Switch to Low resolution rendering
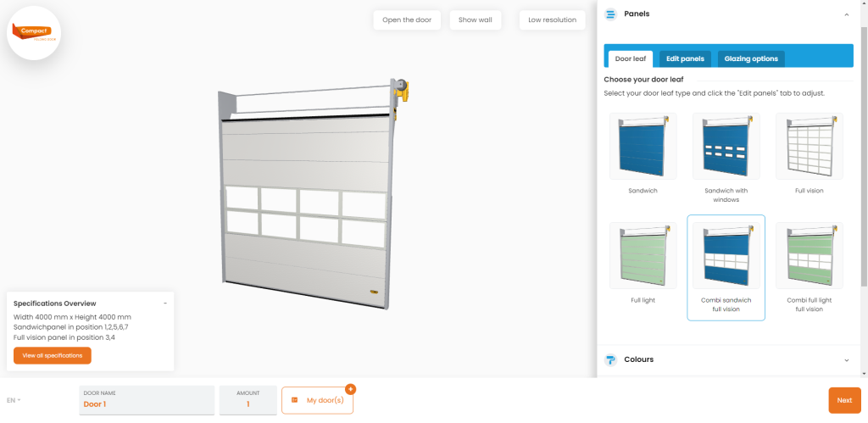 click(553, 20)
